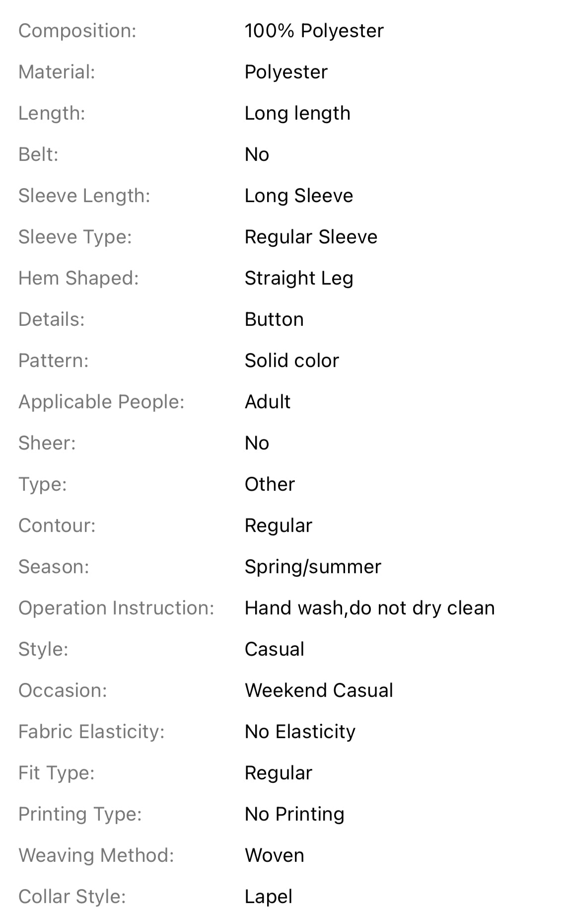
Task: Click the 'Weekend Casual' occasion value
Action: tap(319, 691)
